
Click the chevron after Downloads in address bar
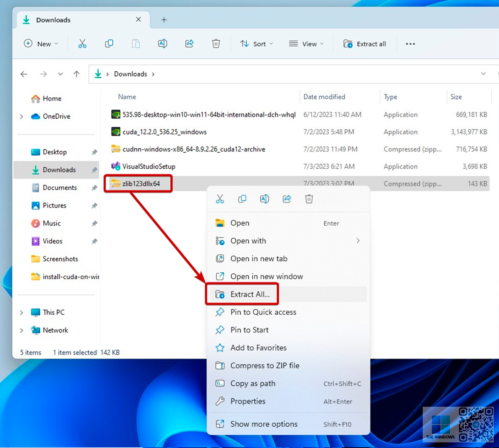coord(153,74)
